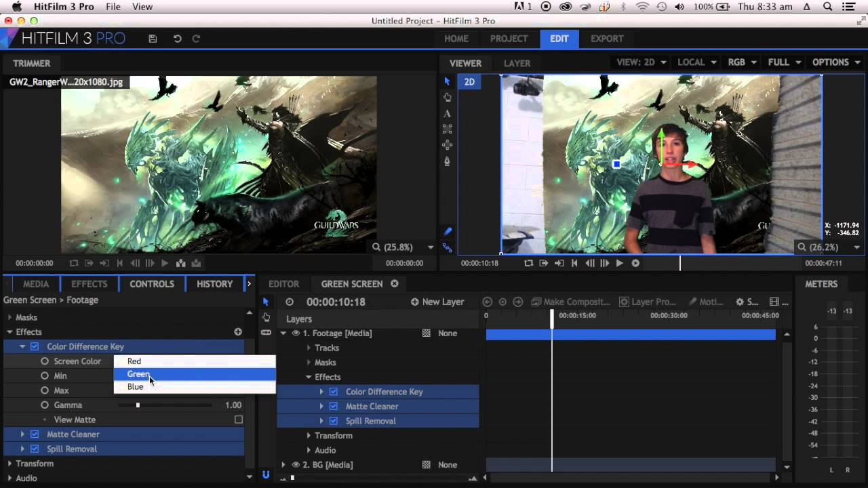The height and width of the screenshot is (488, 868).
Task: Click trimmer overlay clip icon
Action: pos(196,263)
